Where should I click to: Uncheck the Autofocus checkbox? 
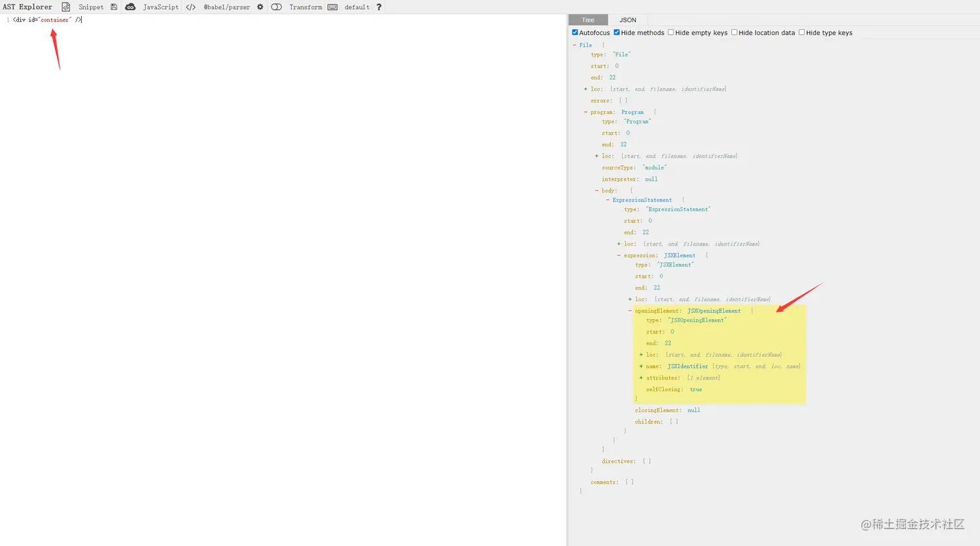coord(575,32)
